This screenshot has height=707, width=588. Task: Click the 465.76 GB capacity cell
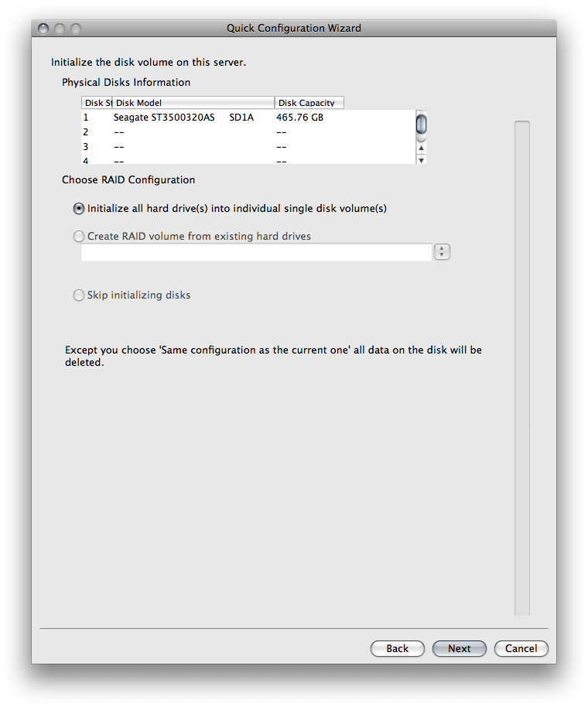click(300, 118)
